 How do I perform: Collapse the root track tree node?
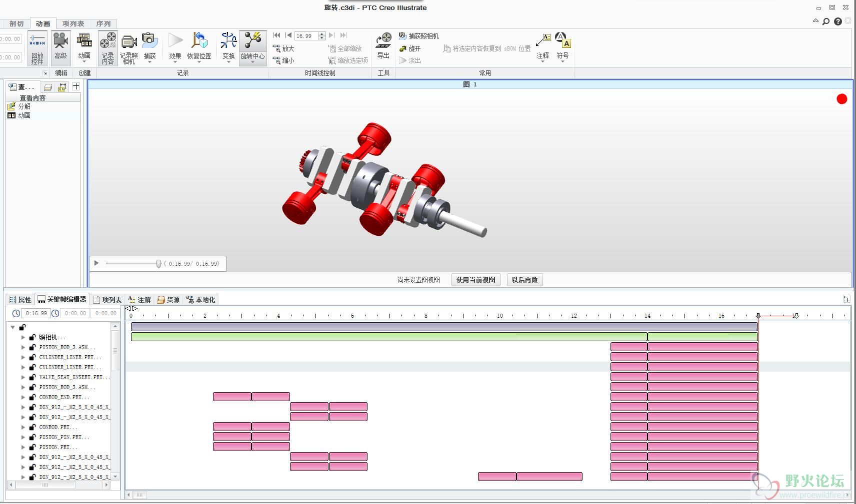(x=13, y=327)
